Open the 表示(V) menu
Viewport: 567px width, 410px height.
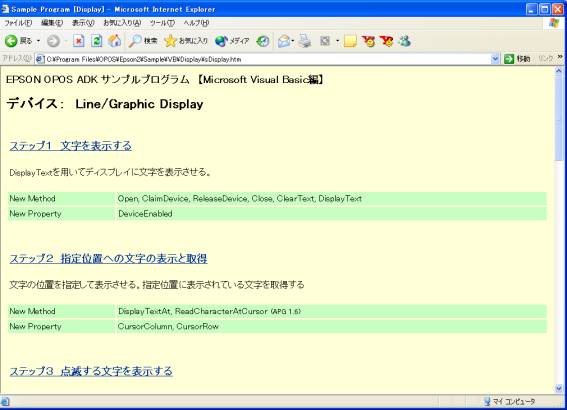(83, 23)
